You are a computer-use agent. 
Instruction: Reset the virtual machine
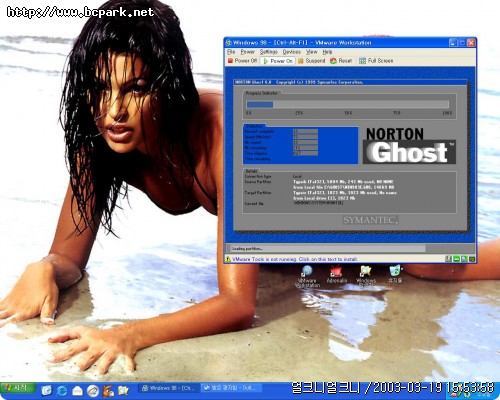coord(341,61)
